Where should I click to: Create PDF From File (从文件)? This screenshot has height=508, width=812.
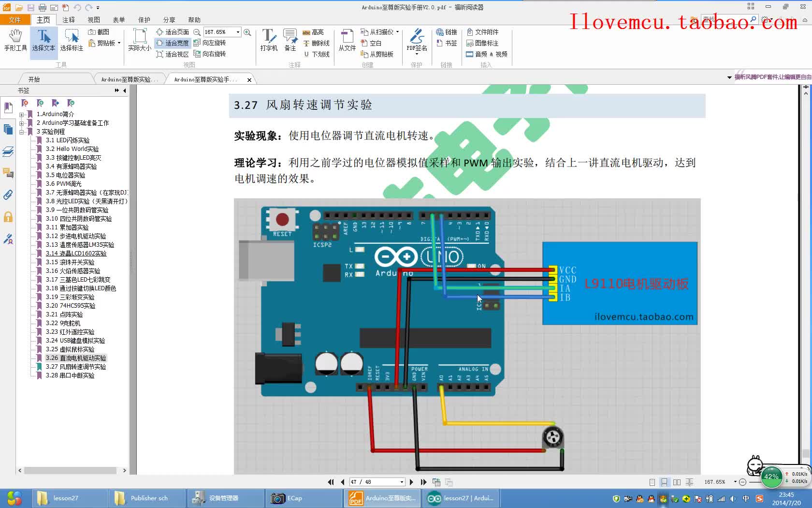(347, 40)
